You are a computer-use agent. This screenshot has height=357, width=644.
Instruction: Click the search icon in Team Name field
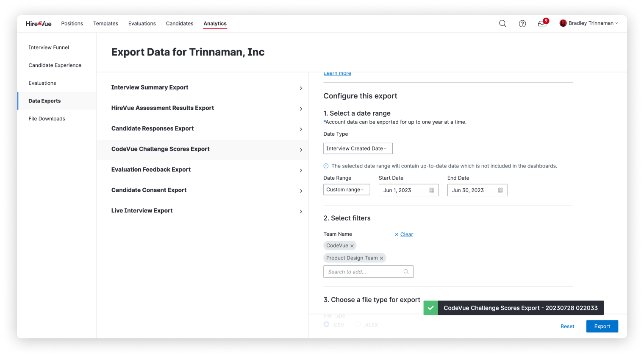pos(406,272)
